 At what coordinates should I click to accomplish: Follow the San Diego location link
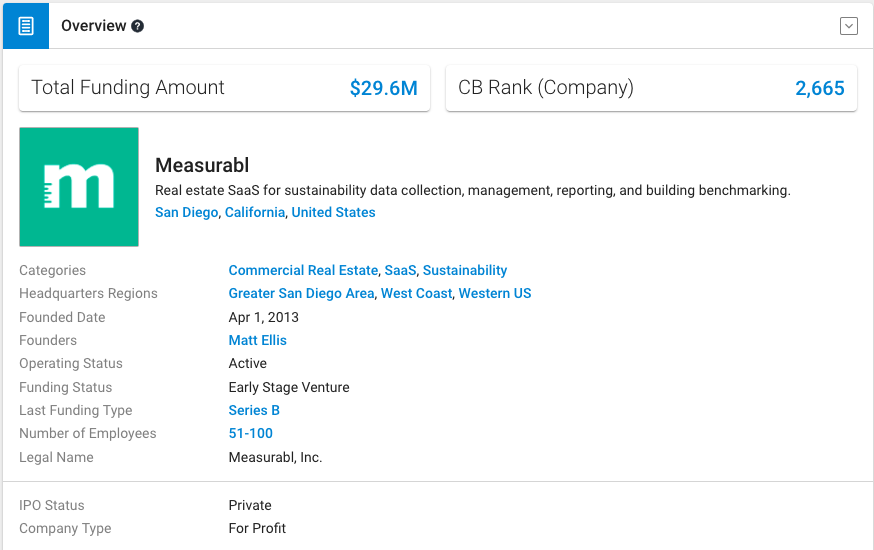(x=186, y=212)
